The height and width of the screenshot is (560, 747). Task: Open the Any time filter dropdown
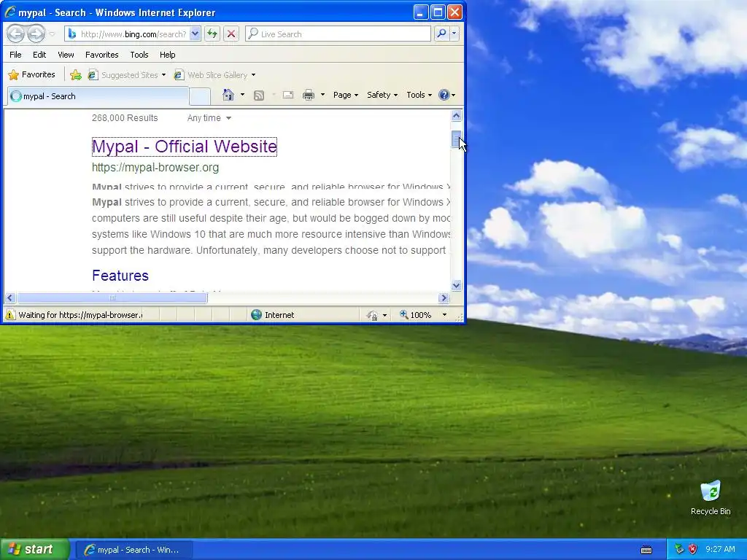tap(209, 118)
